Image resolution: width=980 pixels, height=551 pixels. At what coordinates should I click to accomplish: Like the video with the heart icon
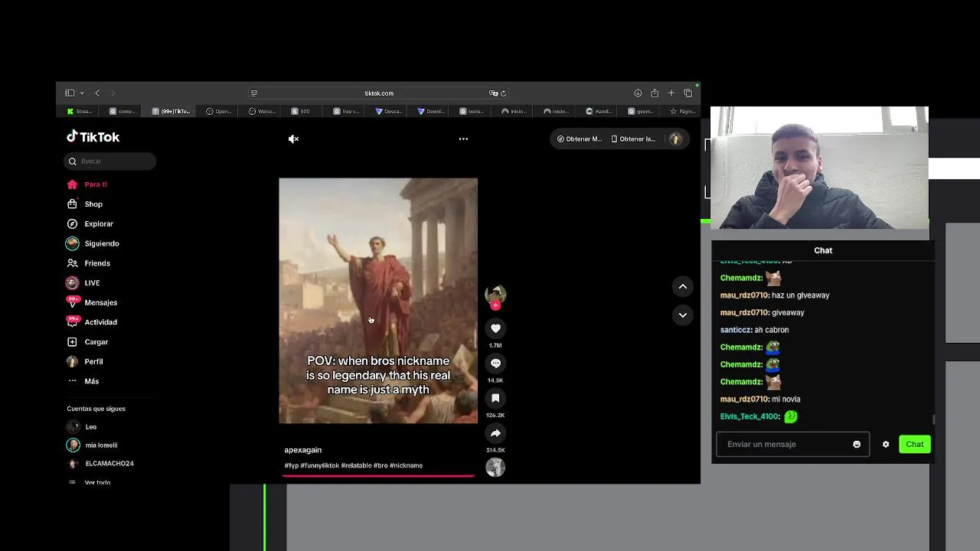pos(495,328)
